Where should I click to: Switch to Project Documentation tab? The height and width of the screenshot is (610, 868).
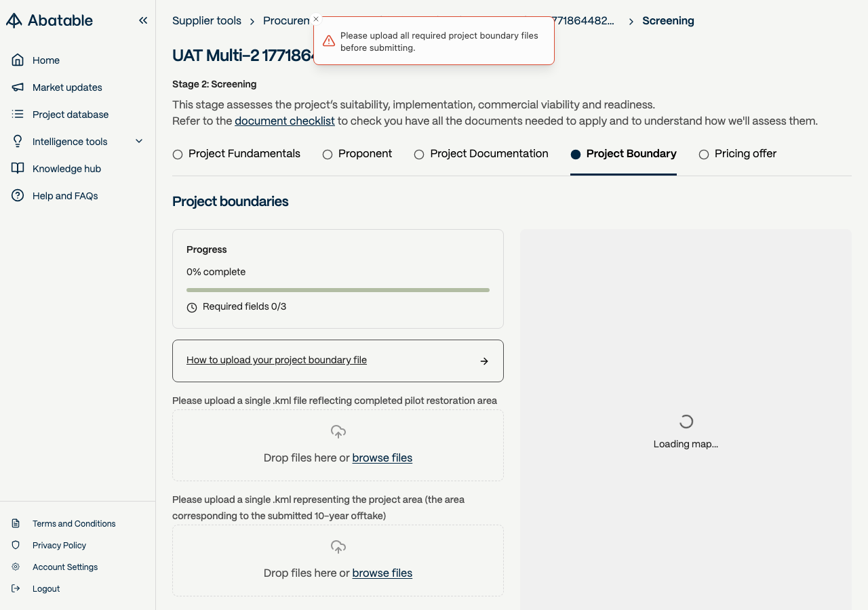(488, 154)
